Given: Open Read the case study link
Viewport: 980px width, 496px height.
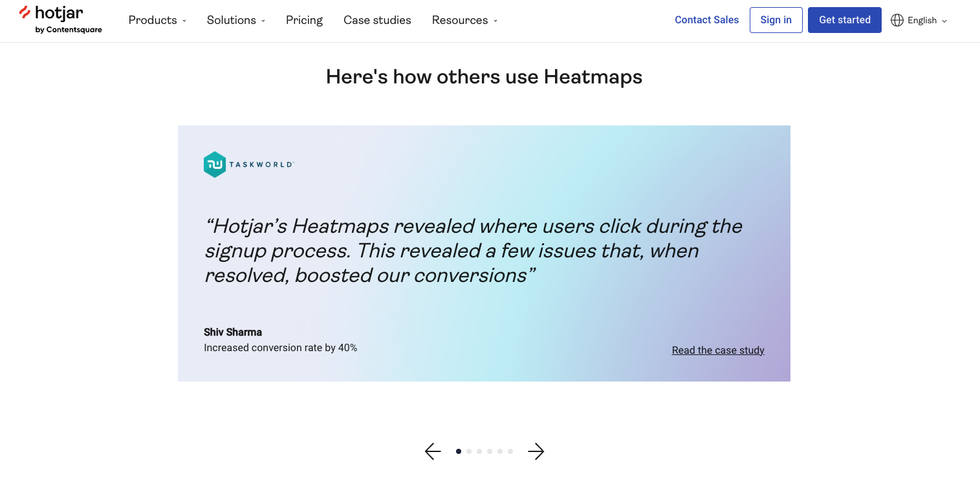Looking at the screenshot, I should coord(718,350).
